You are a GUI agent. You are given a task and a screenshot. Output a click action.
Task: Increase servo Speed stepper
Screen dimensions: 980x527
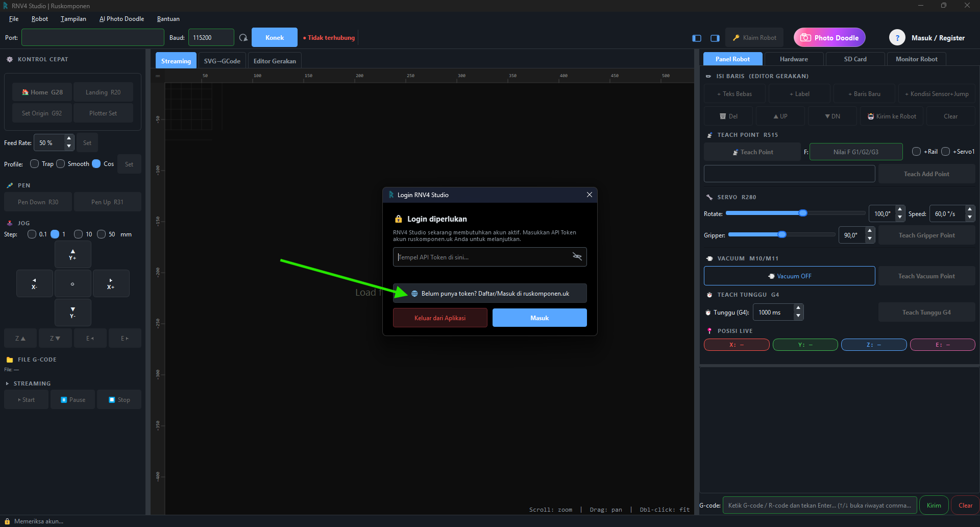tap(970, 210)
